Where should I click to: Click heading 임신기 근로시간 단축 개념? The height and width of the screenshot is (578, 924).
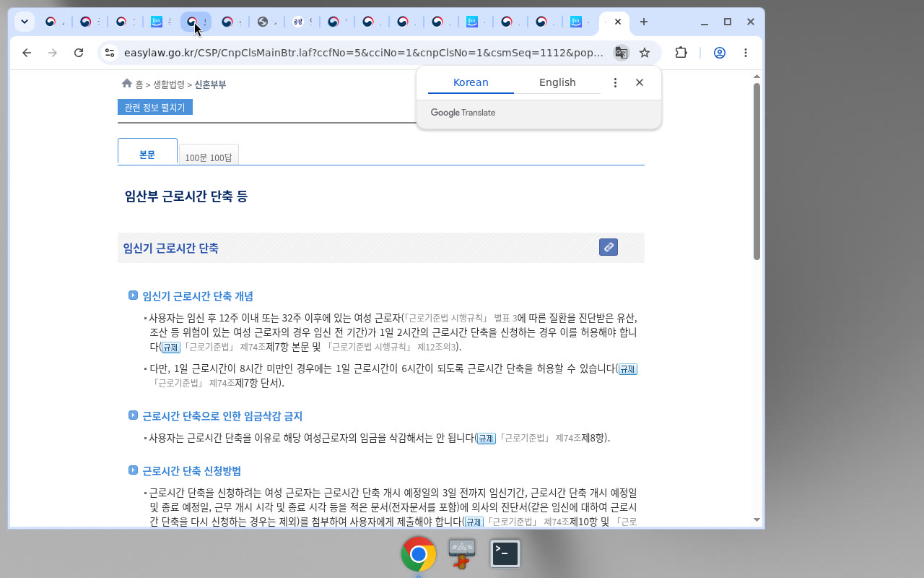tap(198, 296)
